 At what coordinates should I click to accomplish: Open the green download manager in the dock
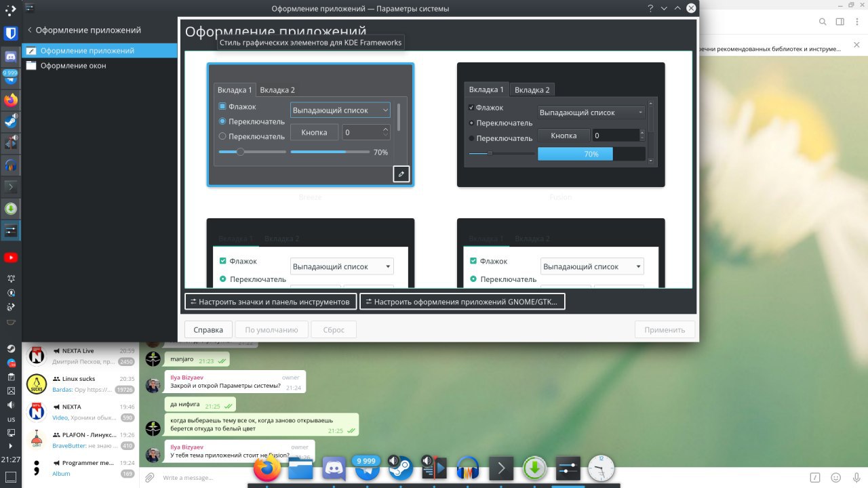coord(534,468)
